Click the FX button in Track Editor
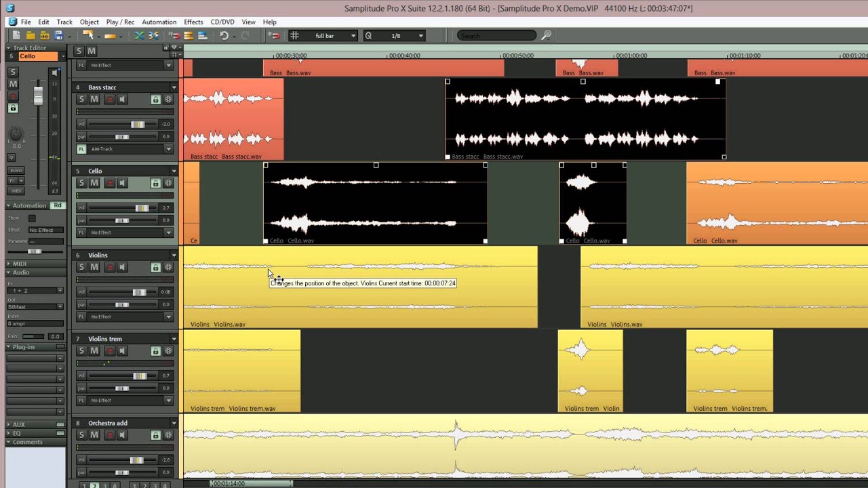The image size is (868, 488). 12,181
